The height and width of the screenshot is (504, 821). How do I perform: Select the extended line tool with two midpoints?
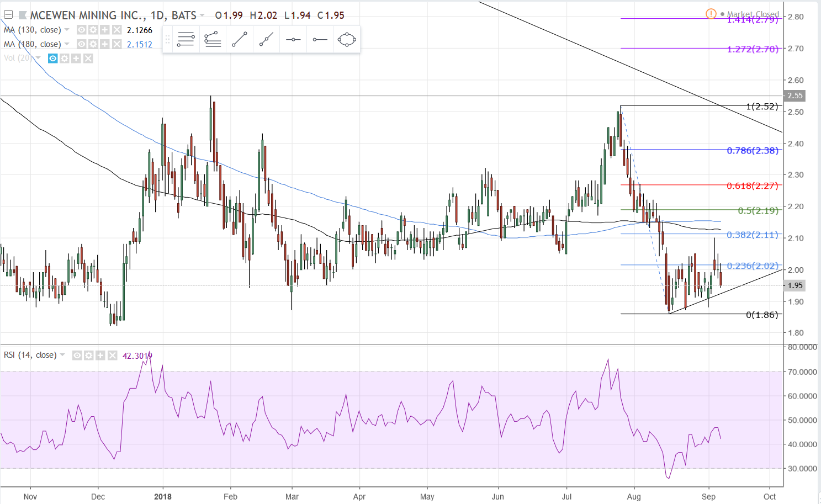pyautogui.click(x=266, y=40)
